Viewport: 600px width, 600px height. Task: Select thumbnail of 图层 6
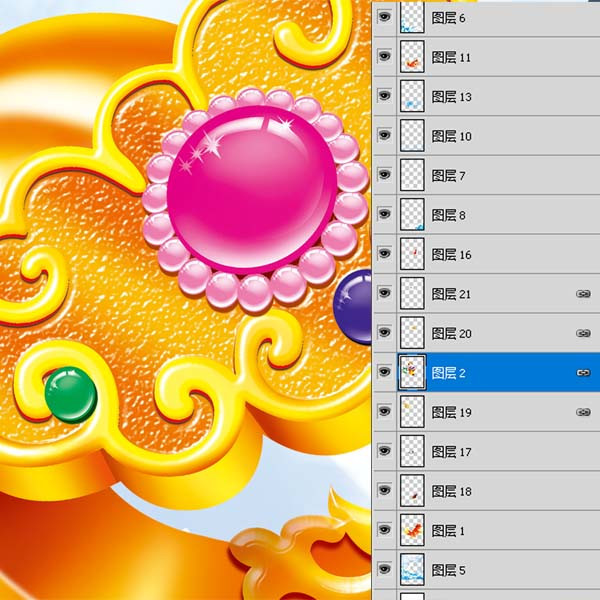point(412,18)
